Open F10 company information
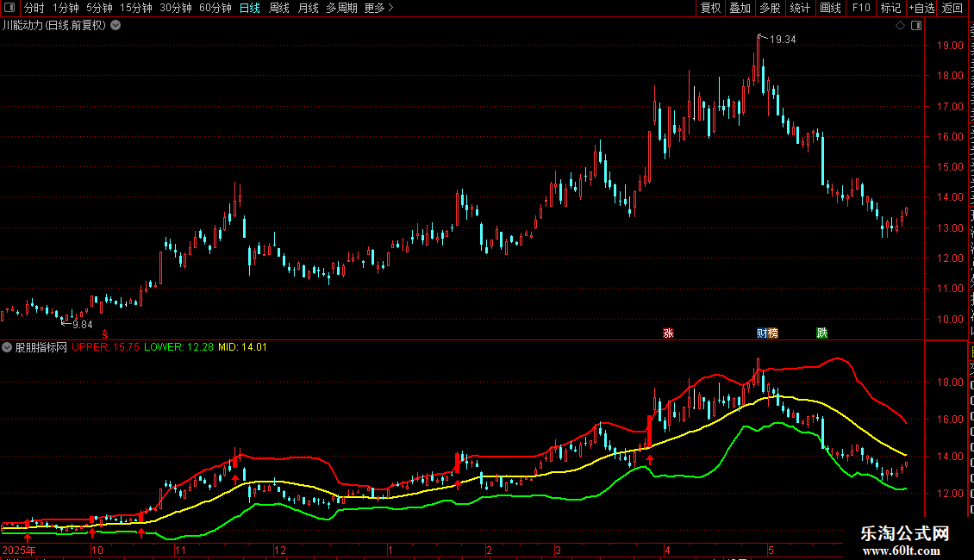Image resolution: width=974 pixels, height=560 pixels. click(x=861, y=8)
